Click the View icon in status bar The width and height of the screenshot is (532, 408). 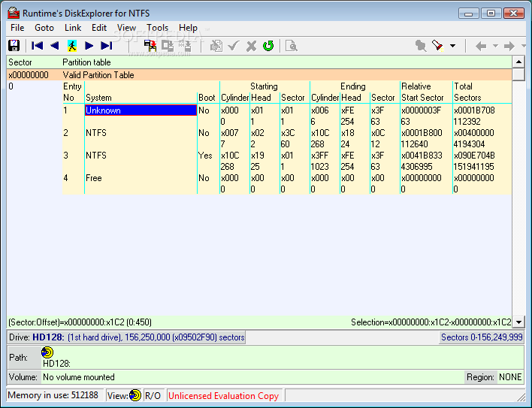135,395
